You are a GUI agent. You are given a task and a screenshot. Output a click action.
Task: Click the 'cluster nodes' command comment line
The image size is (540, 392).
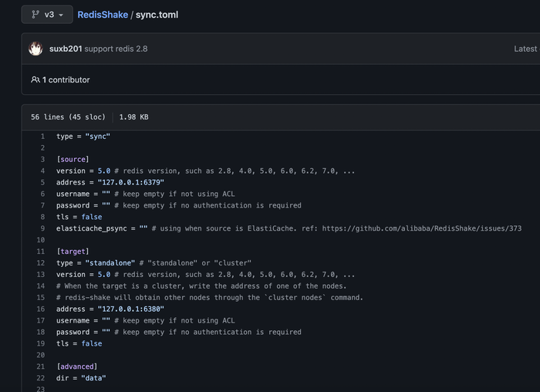[210, 298]
